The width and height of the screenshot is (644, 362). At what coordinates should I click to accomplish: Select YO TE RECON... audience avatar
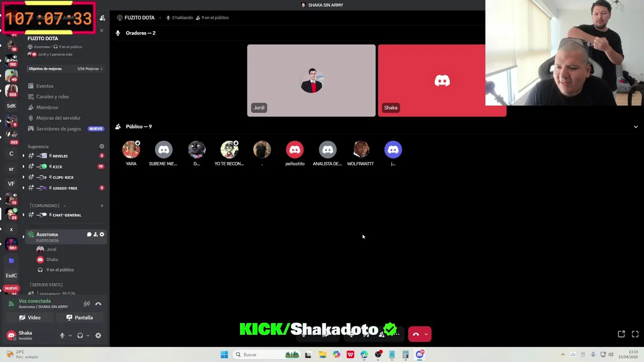click(x=229, y=150)
